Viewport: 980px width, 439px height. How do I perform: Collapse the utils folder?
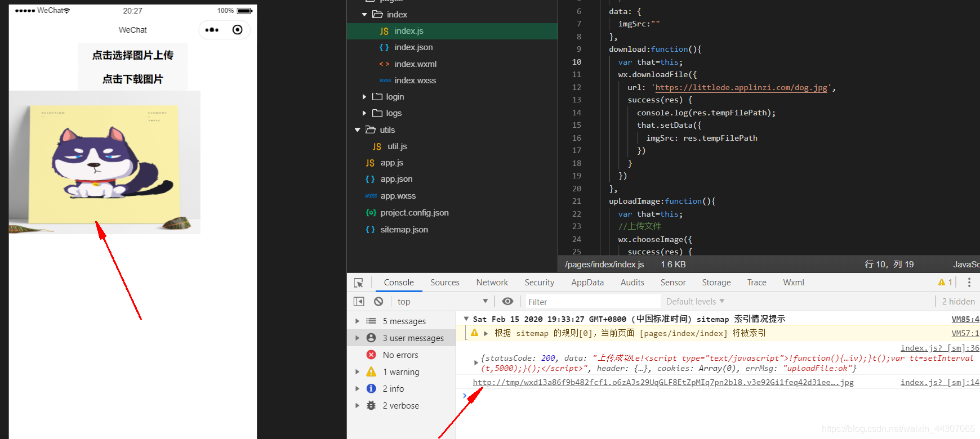pyautogui.click(x=358, y=130)
